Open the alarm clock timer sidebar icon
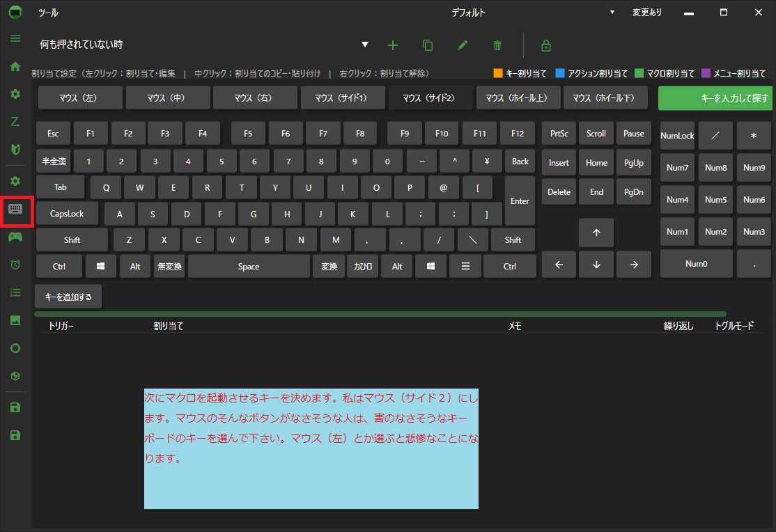The height and width of the screenshot is (532, 776). point(15,265)
